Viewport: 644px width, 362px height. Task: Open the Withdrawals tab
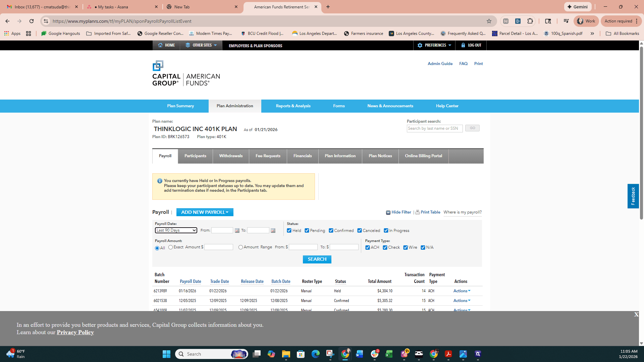pyautogui.click(x=231, y=156)
